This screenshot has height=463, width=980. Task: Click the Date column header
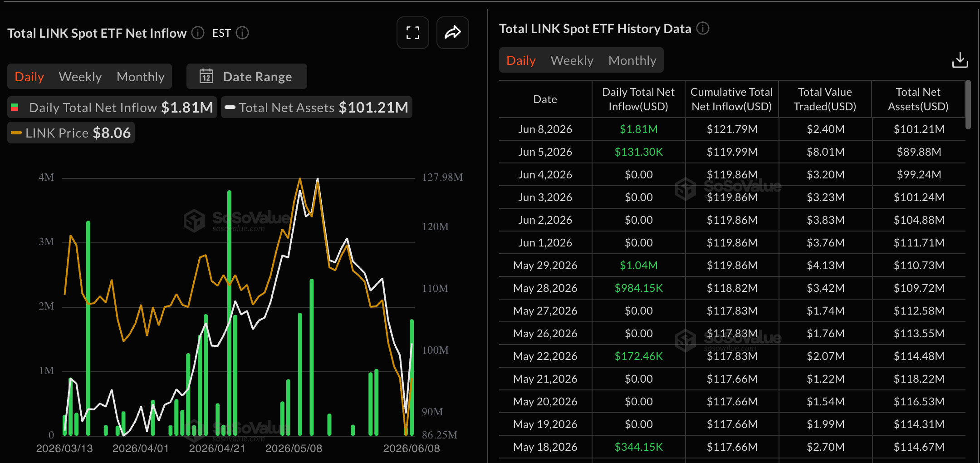[545, 99]
